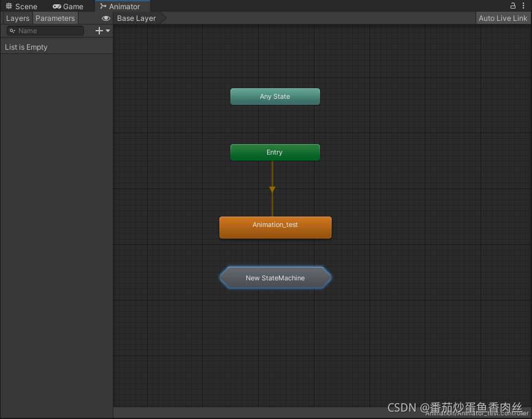Viewport: 532px width, 419px height.
Task: Expand the add-parameter dropdown arrow
Action: click(x=108, y=31)
